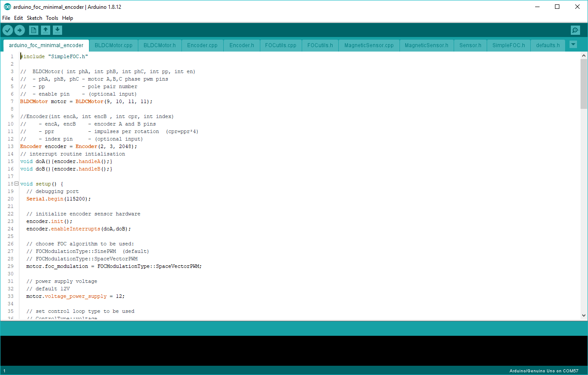Viewport: 588px width, 375px height.
Task: Click the motor.foc_modulation assignment line
Action: [x=114, y=266]
